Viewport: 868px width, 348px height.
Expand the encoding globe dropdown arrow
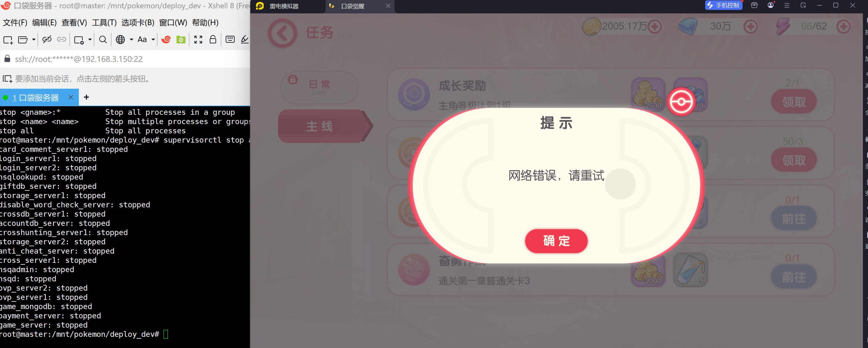pyautogui.click(x=132, y=40)
